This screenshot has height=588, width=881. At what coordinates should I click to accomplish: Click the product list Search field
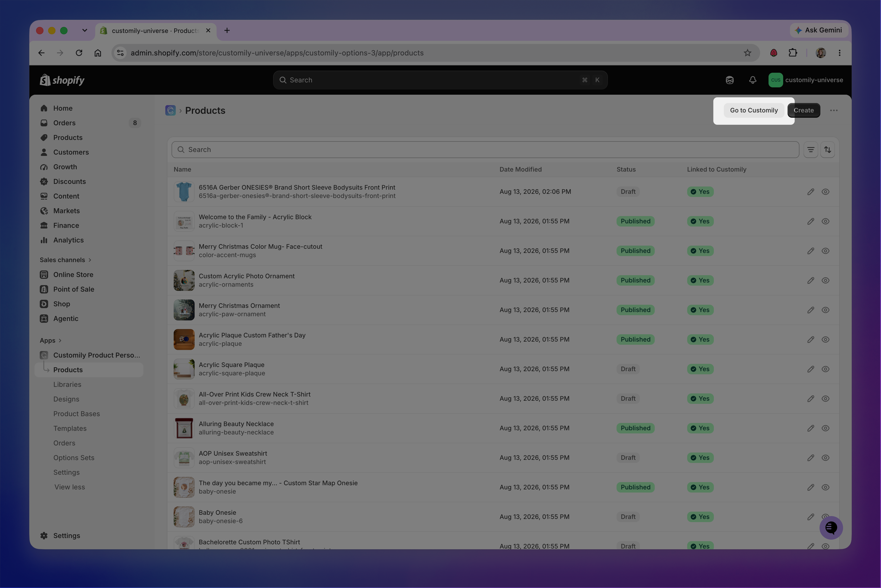485,150
